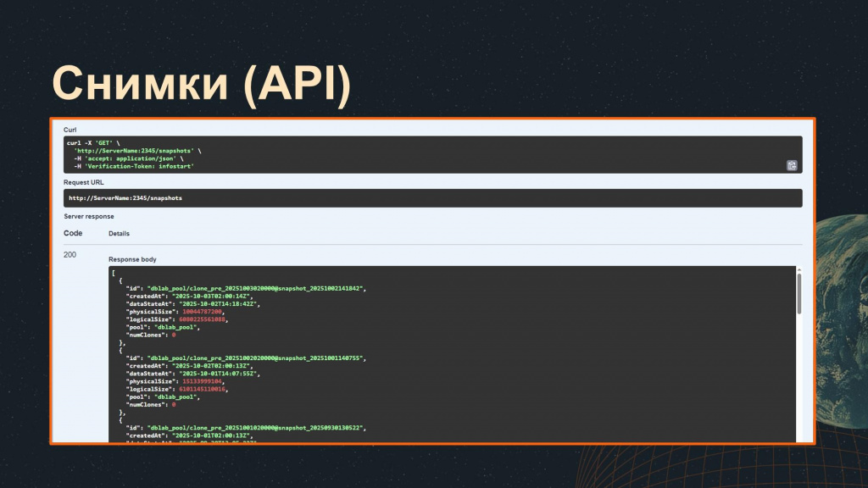Screen dimensions: 868x488
Task: Click createdAt "2025-10-01T02:00:13Z"
Action: (x=213, y=435)
